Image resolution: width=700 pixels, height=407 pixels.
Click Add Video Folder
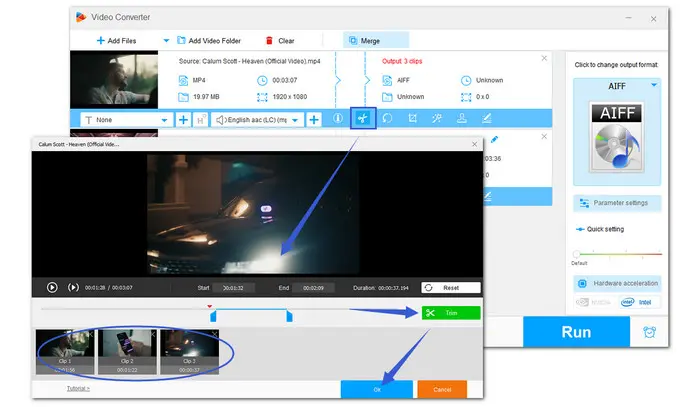click(x=209, y=41)
